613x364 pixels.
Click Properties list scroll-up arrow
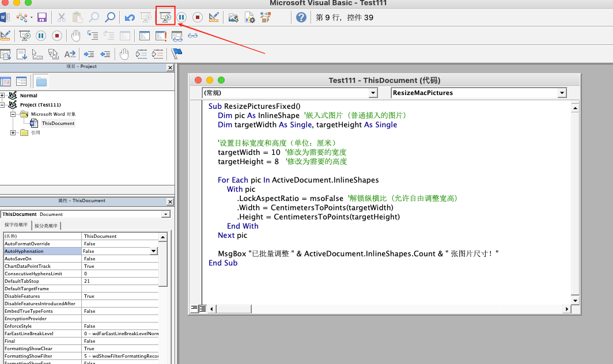[162, 237]
